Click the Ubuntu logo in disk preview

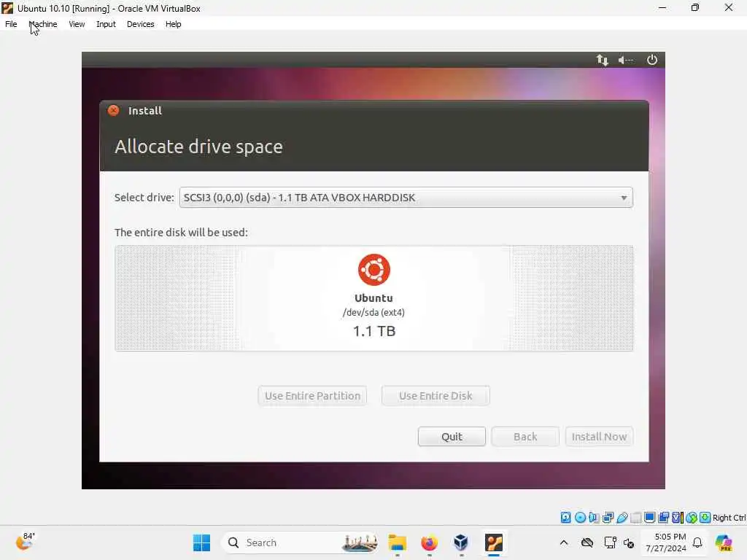374,270
